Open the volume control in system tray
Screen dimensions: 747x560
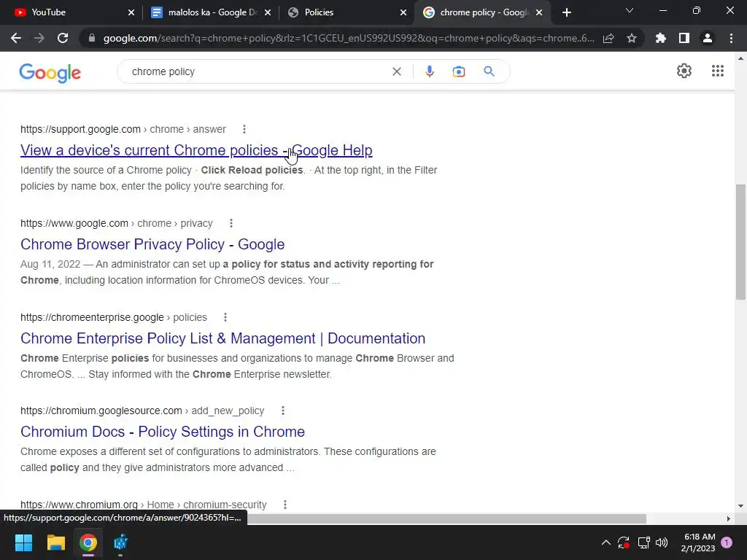pyautogui.click(x=662, y=542)
